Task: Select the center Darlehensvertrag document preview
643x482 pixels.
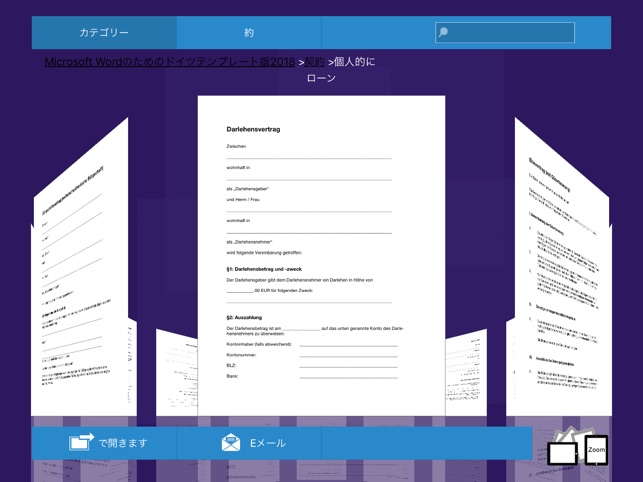Action: 321,256
